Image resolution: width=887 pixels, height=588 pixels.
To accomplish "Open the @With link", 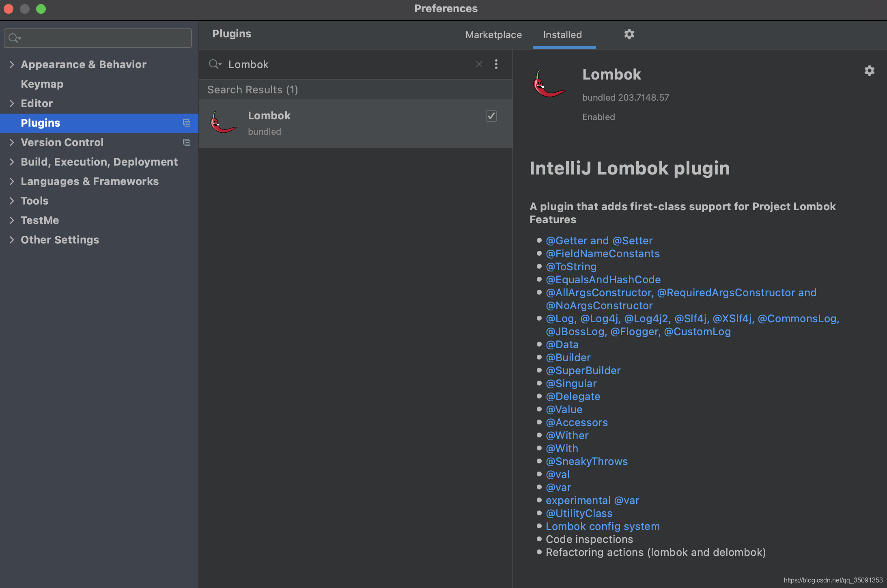I will pyautogui.click(x=562, y=448).
